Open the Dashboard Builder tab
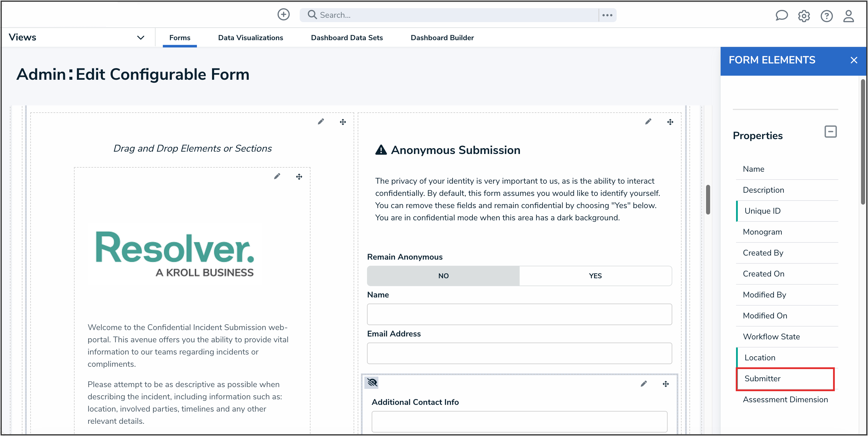Image resolution: width=868 pixels, height=436 pixels. coord(442,37)
